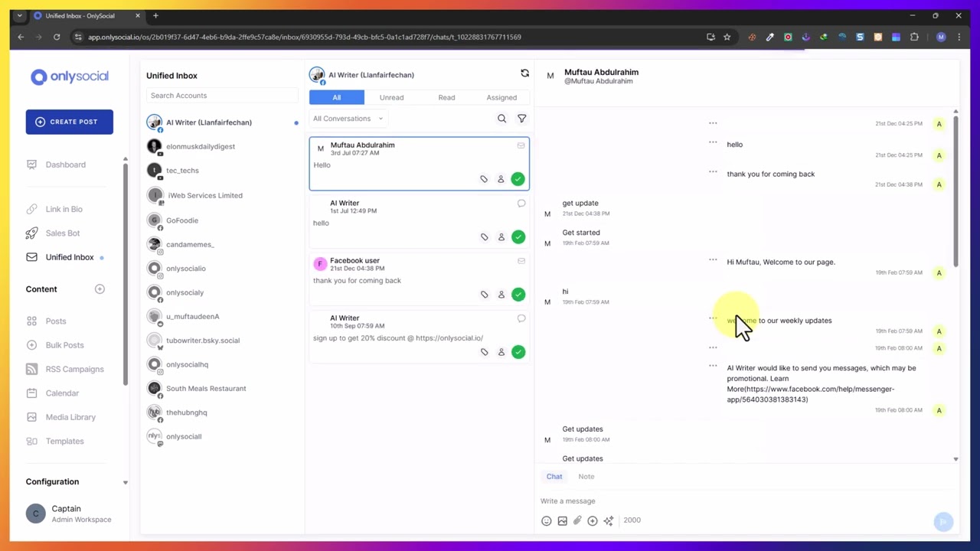Click assign-user icon on Muftau Abdulrahim conversation

click(x=501, y=179)
